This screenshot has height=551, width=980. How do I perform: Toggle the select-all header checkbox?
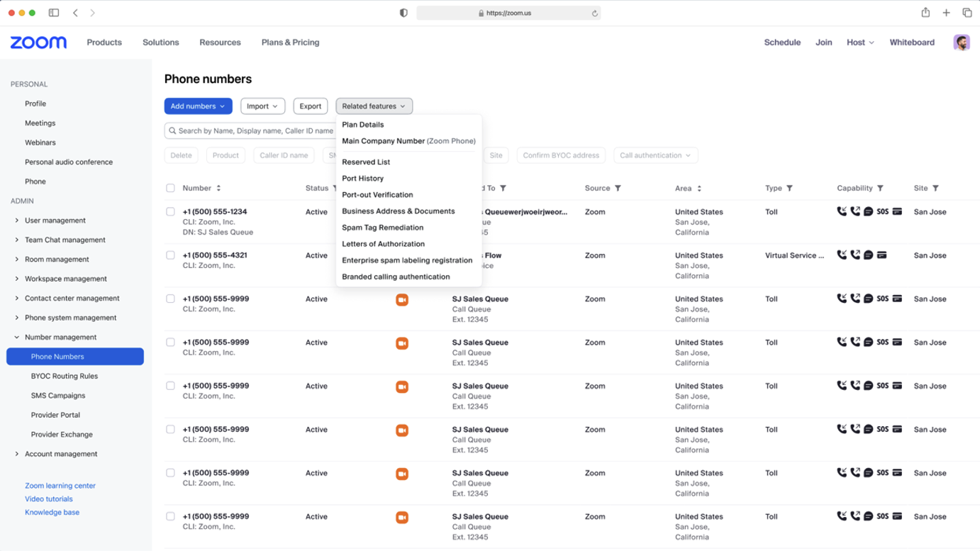tap(170, 188)
